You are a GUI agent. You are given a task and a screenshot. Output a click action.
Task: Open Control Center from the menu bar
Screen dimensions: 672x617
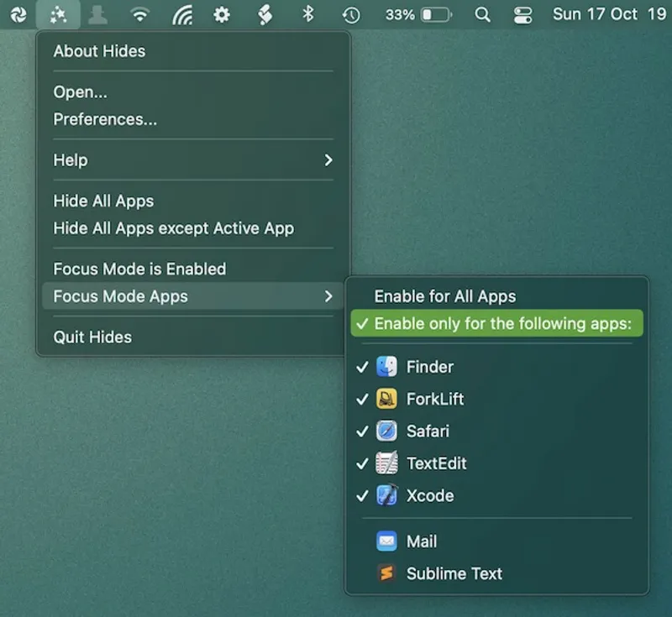tap(522, 14)
